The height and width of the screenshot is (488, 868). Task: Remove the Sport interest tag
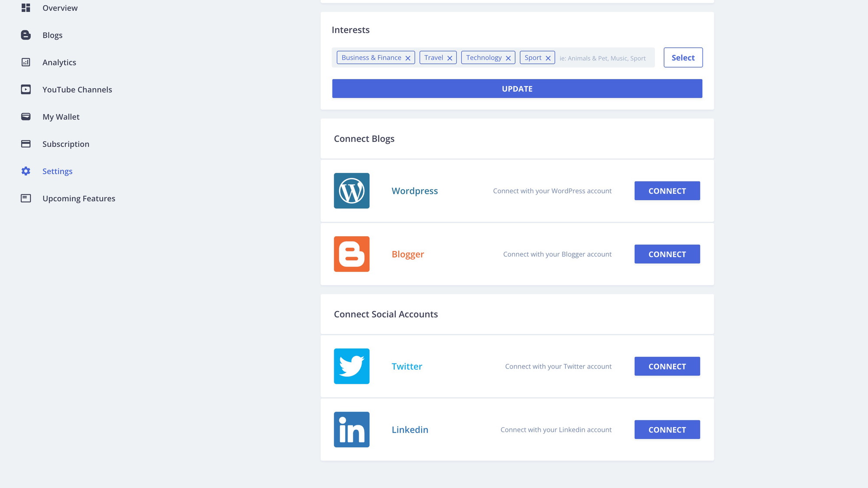pyautogui.click(x=548, y=57)
